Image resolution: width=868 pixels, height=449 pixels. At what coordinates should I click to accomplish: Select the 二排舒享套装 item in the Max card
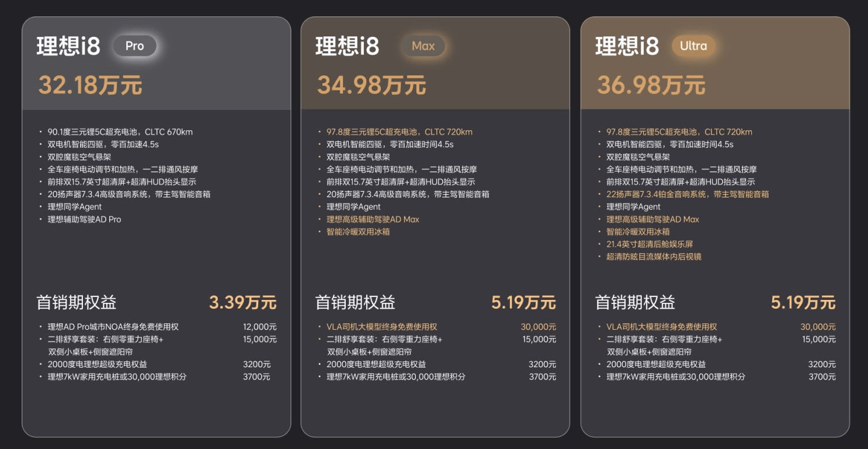point(384,346)
